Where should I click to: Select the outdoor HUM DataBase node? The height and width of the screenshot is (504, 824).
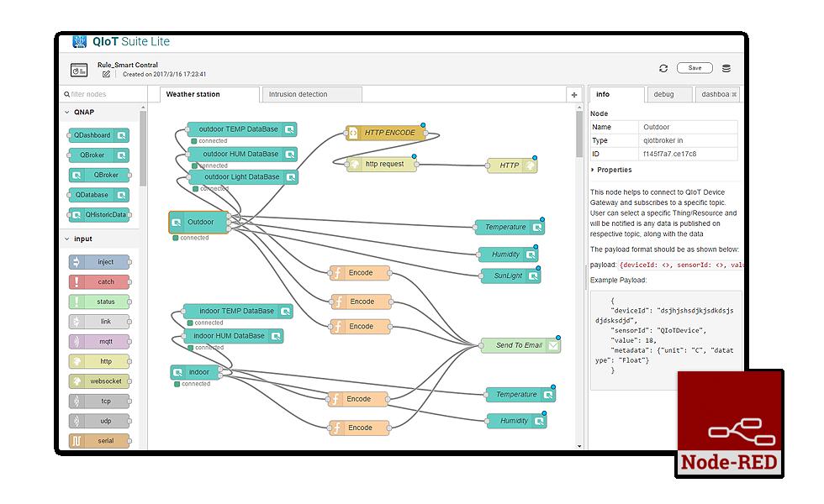click(243, 154)
